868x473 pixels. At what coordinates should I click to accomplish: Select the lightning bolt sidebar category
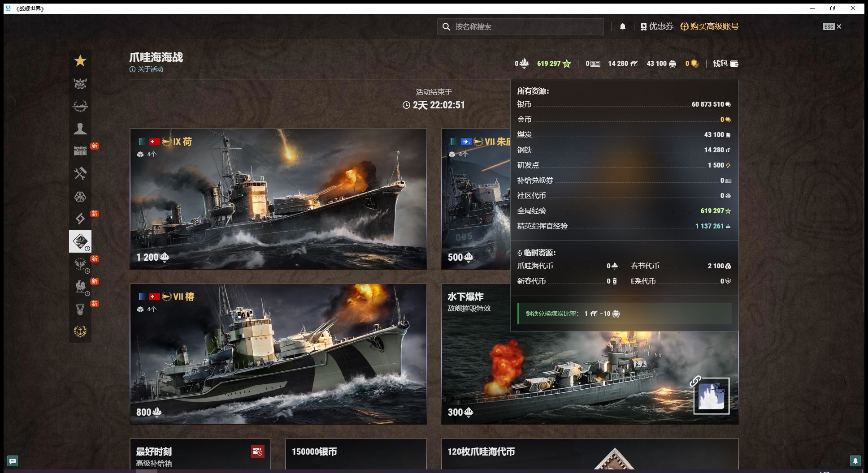tap(80, 219)
